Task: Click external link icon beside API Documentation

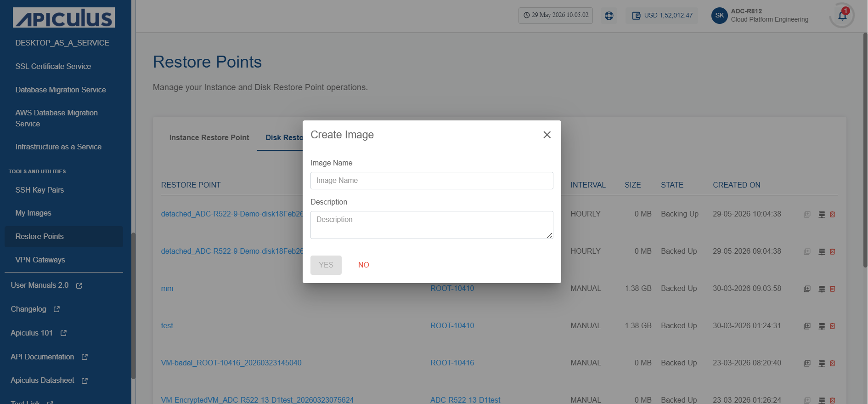Action: click(x=85, y=357)
